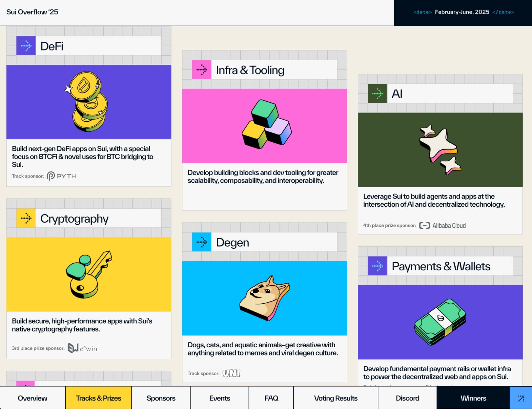Click the DeFi track arrow icon
Screen dimensions: 532x409
(26, 46)
